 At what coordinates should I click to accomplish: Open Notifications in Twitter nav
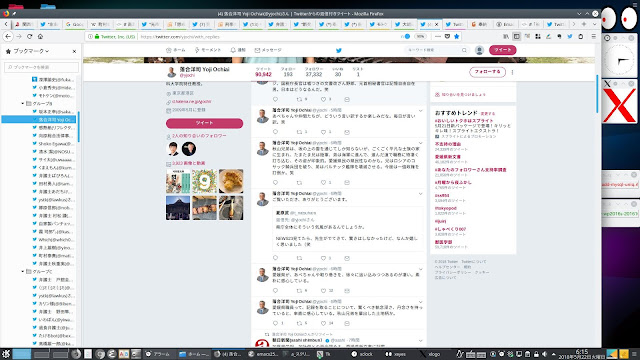click(x=238, y=50)
